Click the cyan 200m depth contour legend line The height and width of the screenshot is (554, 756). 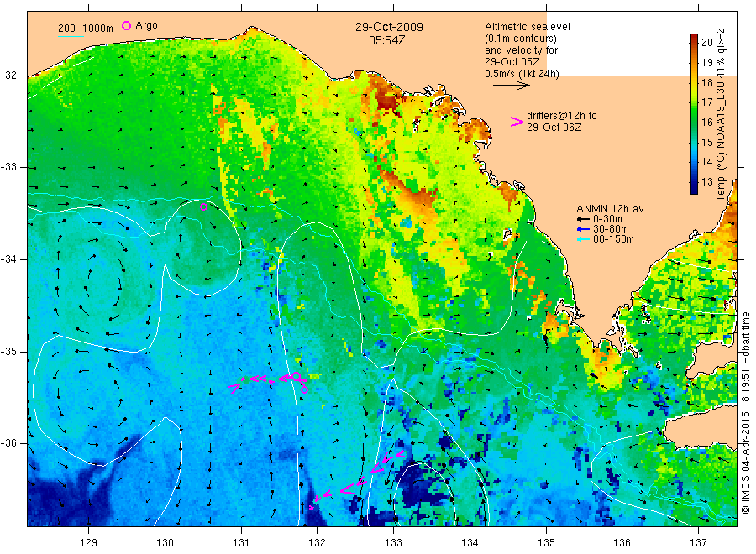71,36
